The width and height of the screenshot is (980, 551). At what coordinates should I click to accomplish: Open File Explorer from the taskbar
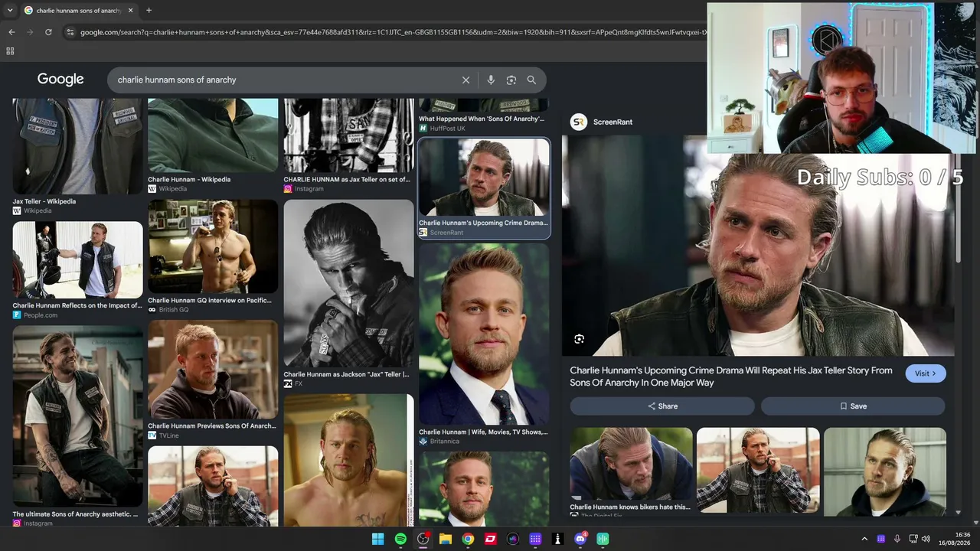pyautogui.click(x=446, y=539)
